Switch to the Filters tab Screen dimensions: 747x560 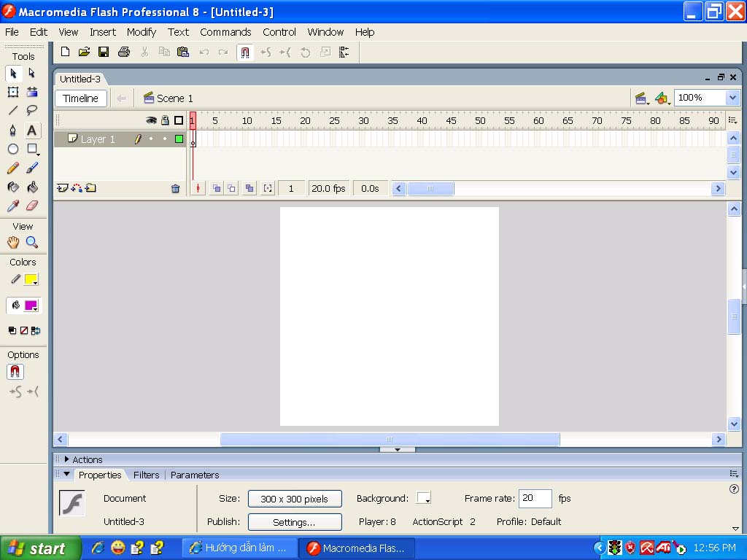click(x=146, y=475)
